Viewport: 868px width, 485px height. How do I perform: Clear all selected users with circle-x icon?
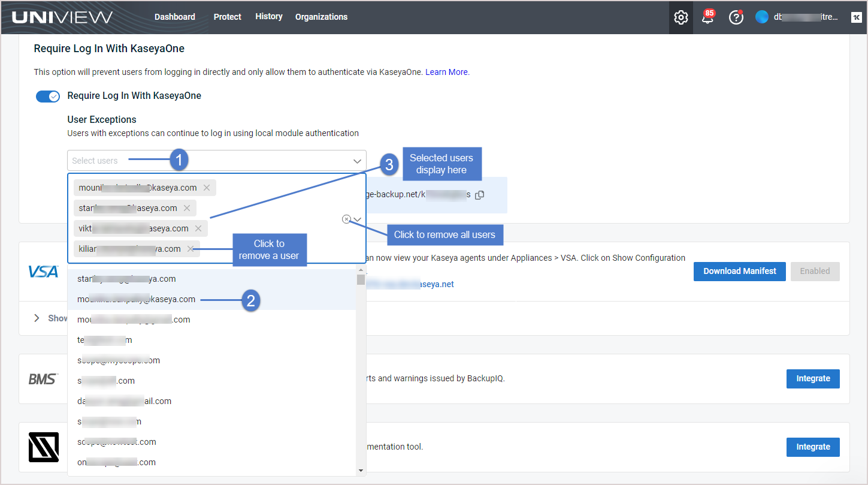tap(346, 219)
